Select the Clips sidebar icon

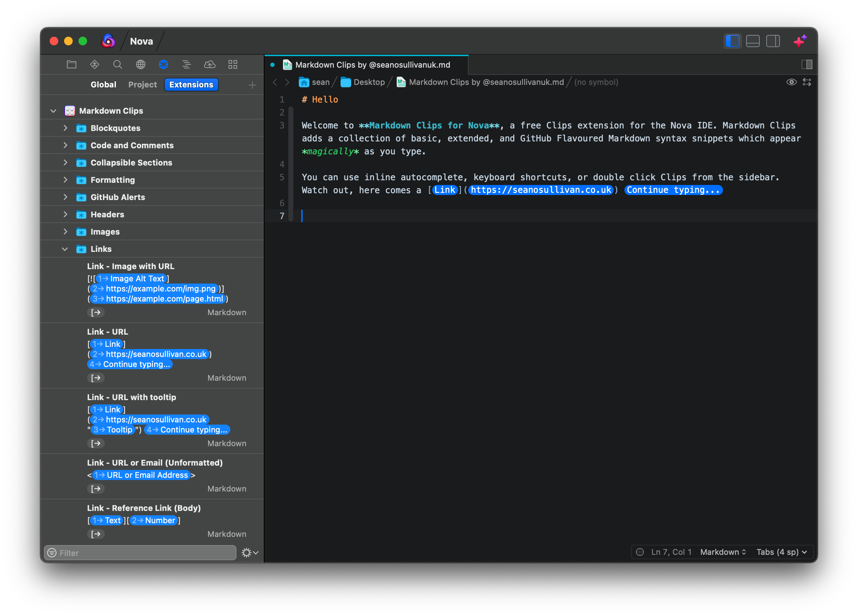[x=164, y=65]
